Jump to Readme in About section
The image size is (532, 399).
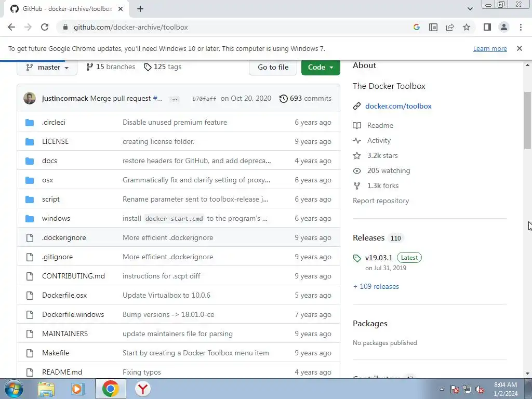(380, 125)
